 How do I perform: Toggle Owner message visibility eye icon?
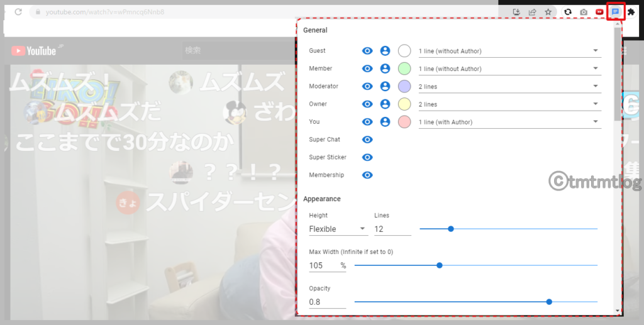367,104
